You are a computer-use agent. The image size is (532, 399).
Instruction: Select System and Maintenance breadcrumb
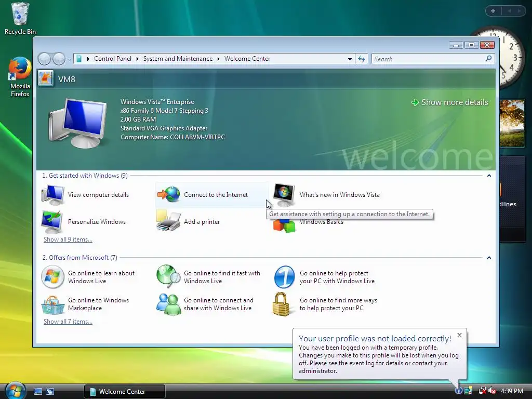coord(178,59)
